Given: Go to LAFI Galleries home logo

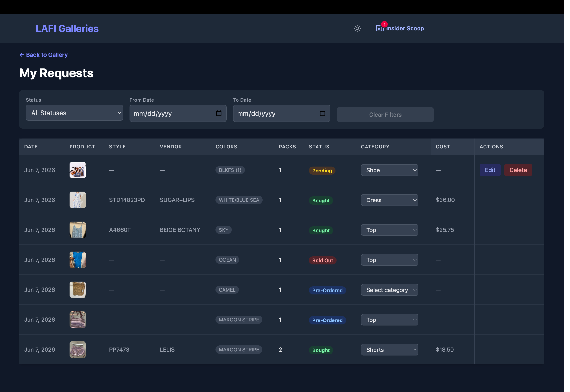Looking at the screenshot, I should point(67,29).
